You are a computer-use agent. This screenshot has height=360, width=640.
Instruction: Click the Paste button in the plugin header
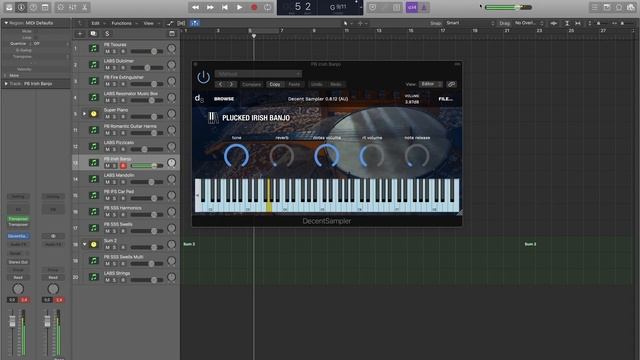pyautogui.click(x=294, y=84)
